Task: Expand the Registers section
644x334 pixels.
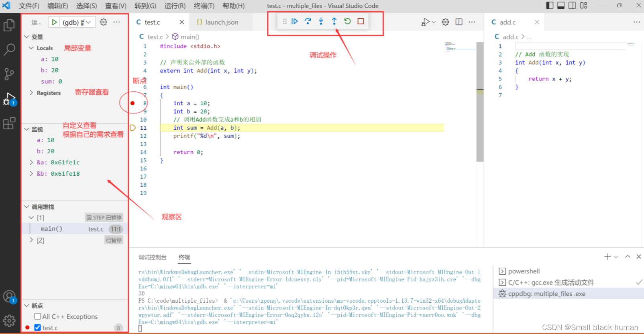Action: [x=32, y=93]
